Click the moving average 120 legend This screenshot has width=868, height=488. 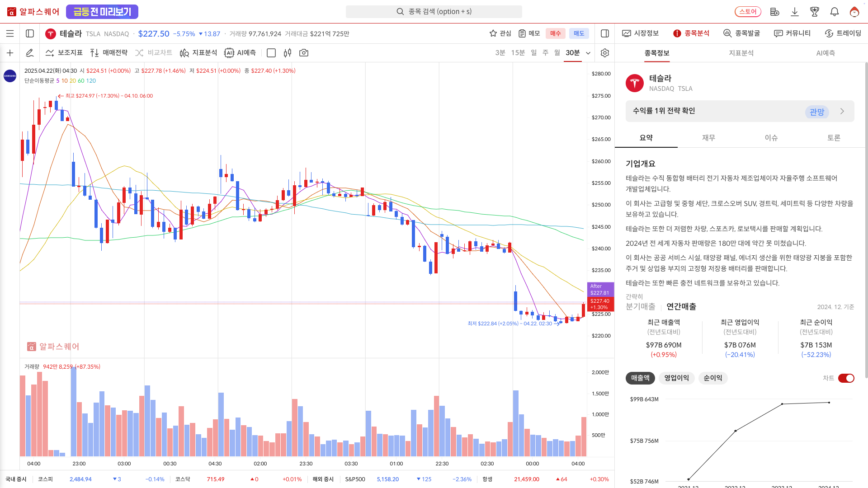[x=91, y=81]
